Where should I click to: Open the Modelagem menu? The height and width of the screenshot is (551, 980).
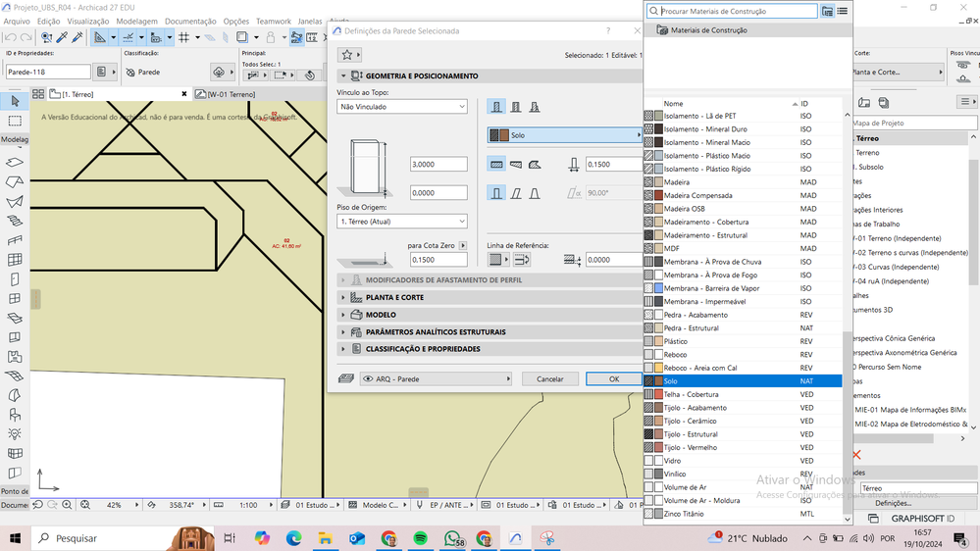pos(137,22)
